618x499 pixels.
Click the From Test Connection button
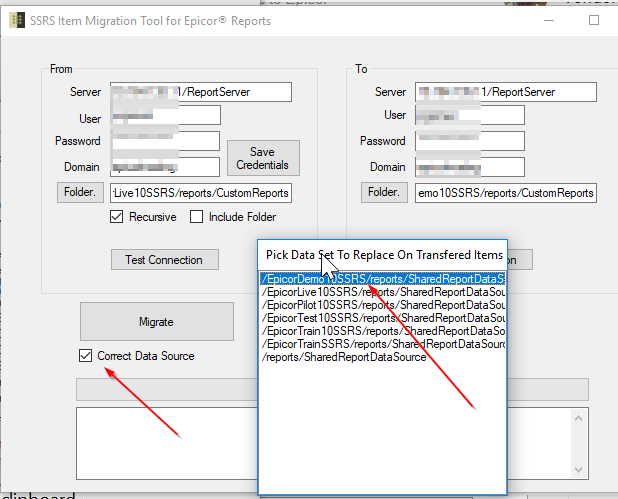pyautogui.click(x=165, y=260)
